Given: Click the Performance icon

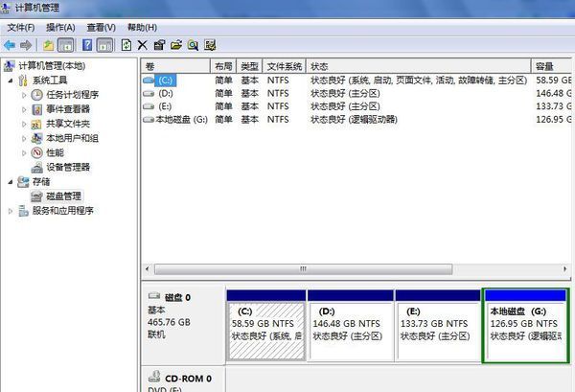Looking at the screenshot, I should (x=36, y=152).
